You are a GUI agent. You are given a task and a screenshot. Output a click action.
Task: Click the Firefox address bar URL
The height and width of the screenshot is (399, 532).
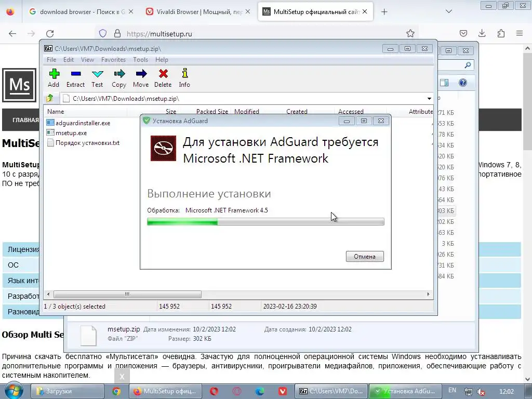point(159,34)
